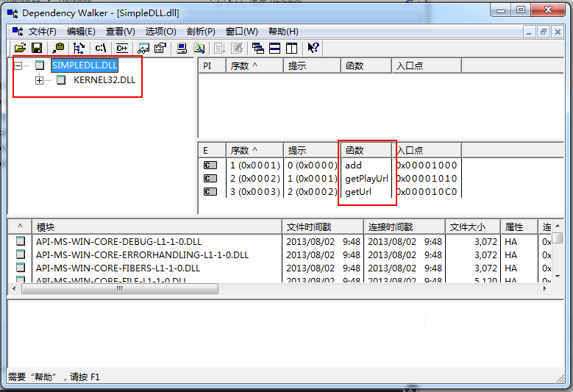Select API-MS-WIN-CORE-FIBERS-L1-1-0.DLL module row

click(x=280, y=268)
